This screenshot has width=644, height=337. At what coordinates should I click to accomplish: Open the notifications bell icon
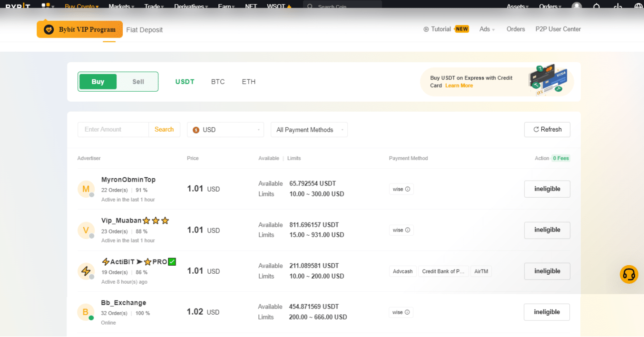click(x=597, y=7)
